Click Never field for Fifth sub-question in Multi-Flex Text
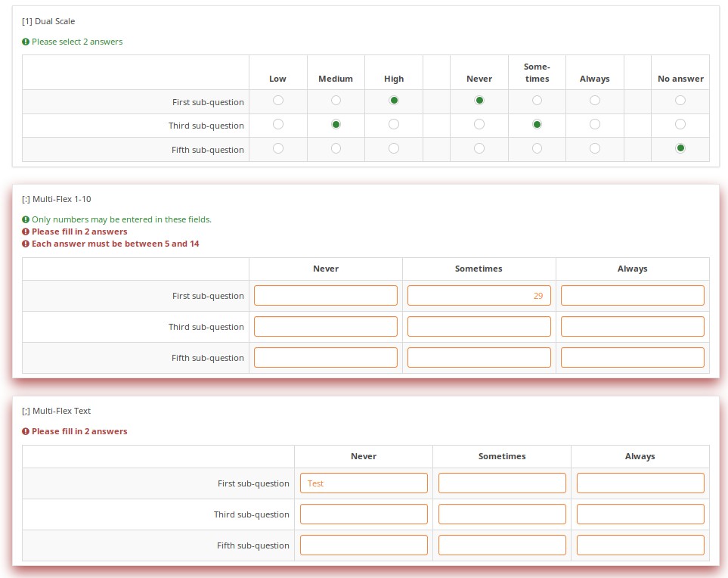Image resolution: width=728 pixels, height=578 pixels. 364,545
